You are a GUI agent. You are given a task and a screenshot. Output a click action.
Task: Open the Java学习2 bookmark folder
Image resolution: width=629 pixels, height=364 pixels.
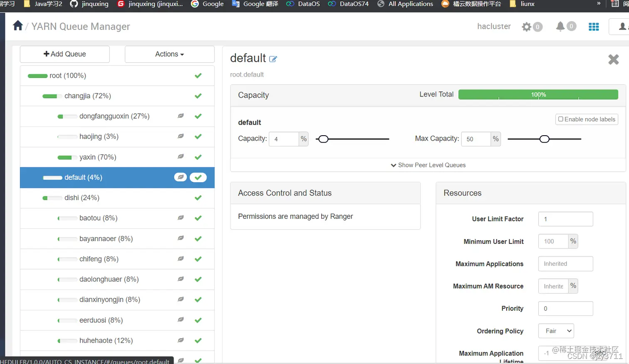point(43,4)
